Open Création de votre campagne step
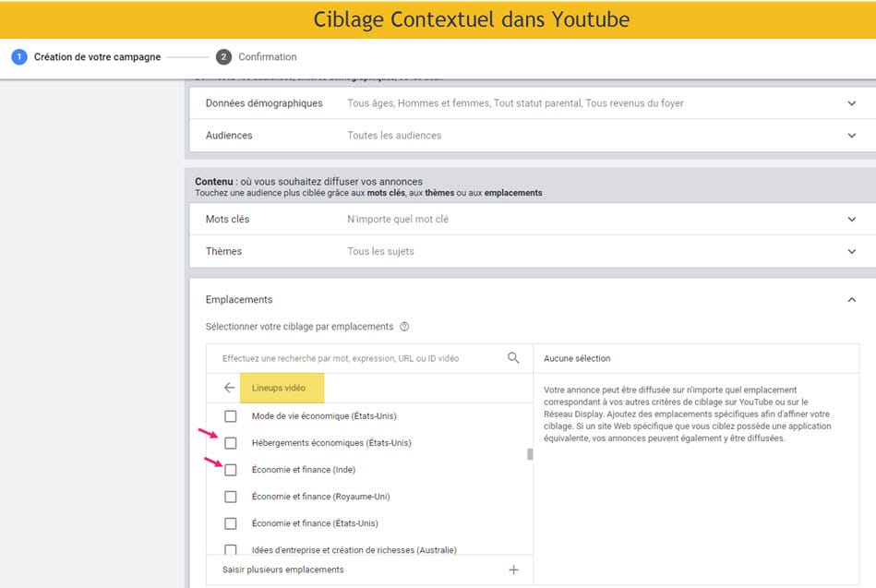This screenshot has height=588, width=876. pyautogui.click(x=97, y=57)
